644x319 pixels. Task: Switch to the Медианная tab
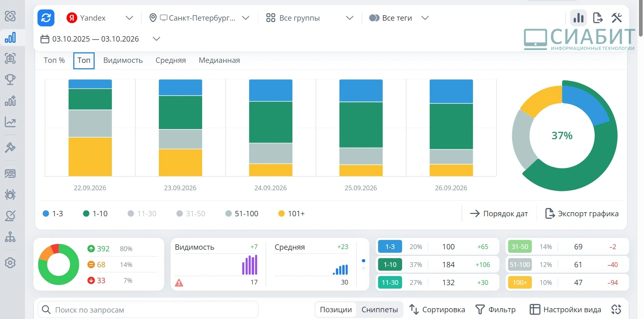[219, 60]
